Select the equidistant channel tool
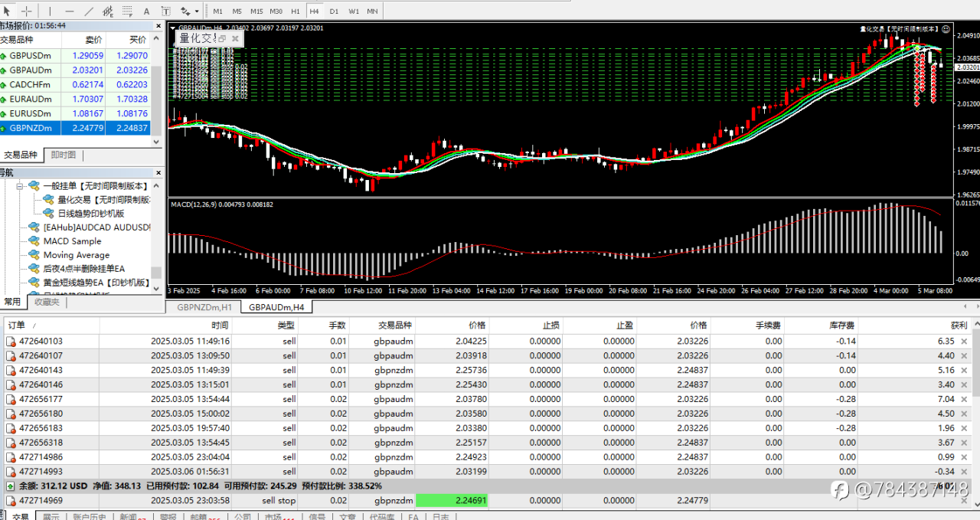Screen dimensions: 980x520 108,11
